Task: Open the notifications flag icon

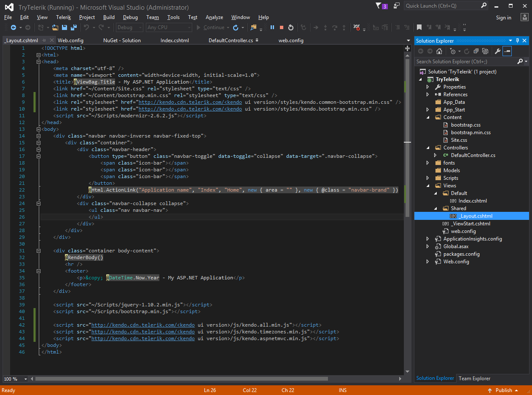Action: click(x=379, y=6)
